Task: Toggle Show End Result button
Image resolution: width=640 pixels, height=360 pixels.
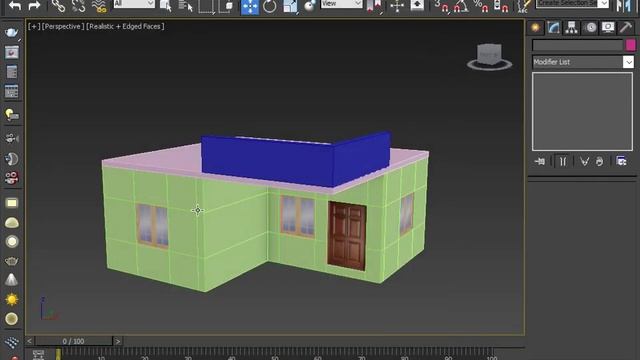Action: point(563,162)
